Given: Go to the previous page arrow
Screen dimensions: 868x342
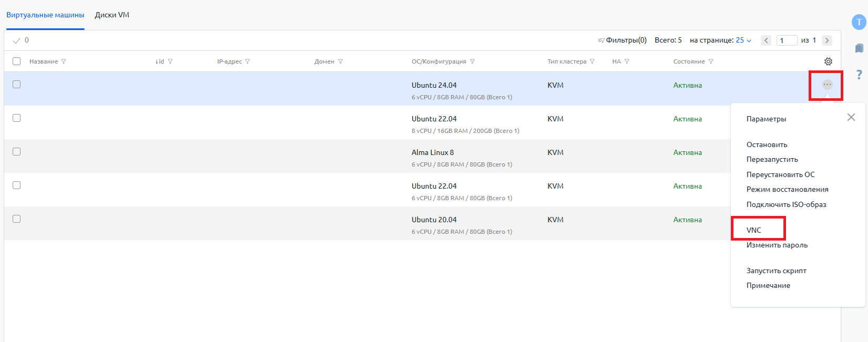Looking at the screenshot, I should click(x=766, y=40).
